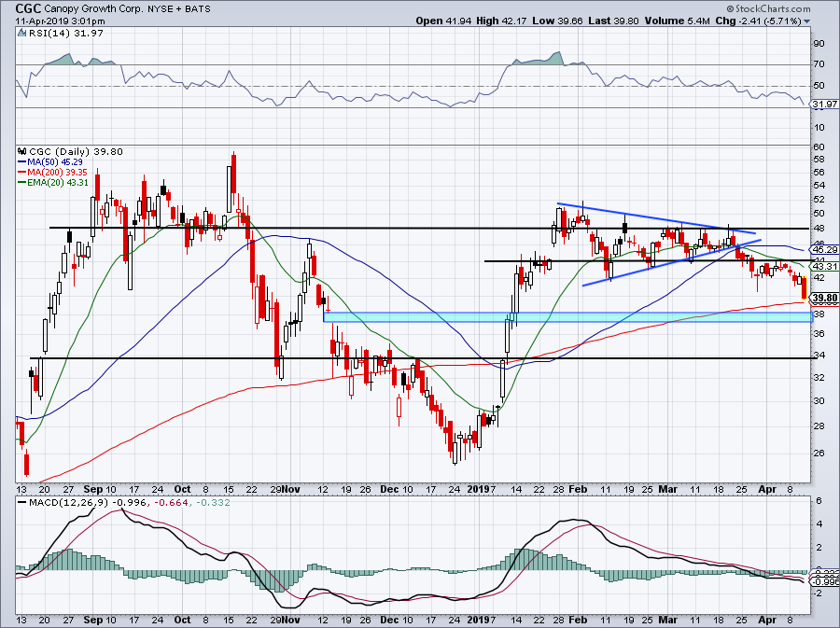Screen dimensions: 840x628
Task: Click the StockCharts.com copyright label
Action: [x=769, y=8]
